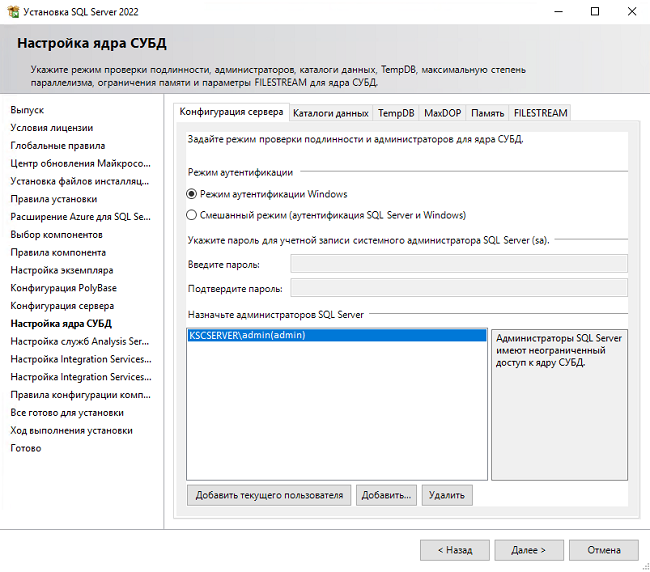This screenshot has width=650, height=572.
Task: Click the Готово step in sidebar
Action: (26, 448)
